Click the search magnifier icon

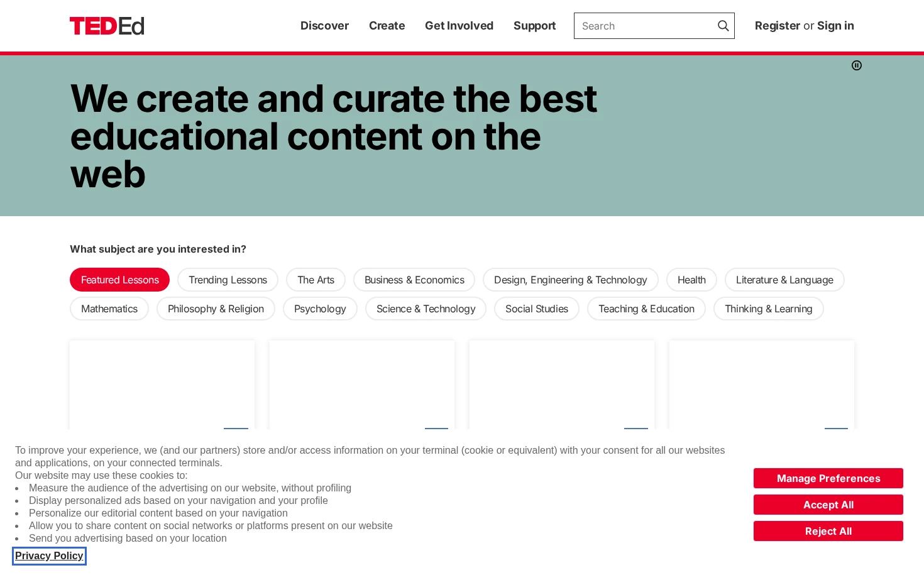(x=723, y=26)
